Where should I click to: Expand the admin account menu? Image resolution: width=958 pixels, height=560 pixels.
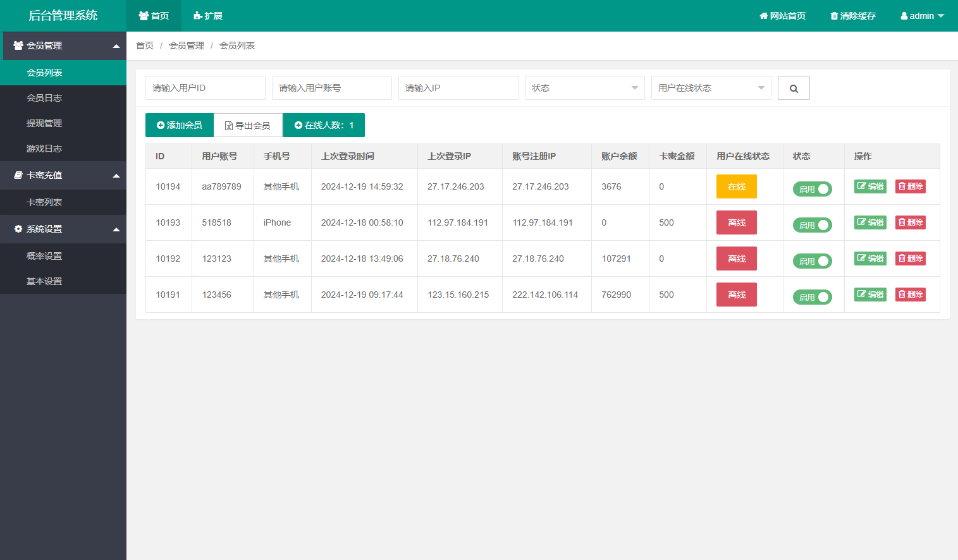[x=922, y=16]
